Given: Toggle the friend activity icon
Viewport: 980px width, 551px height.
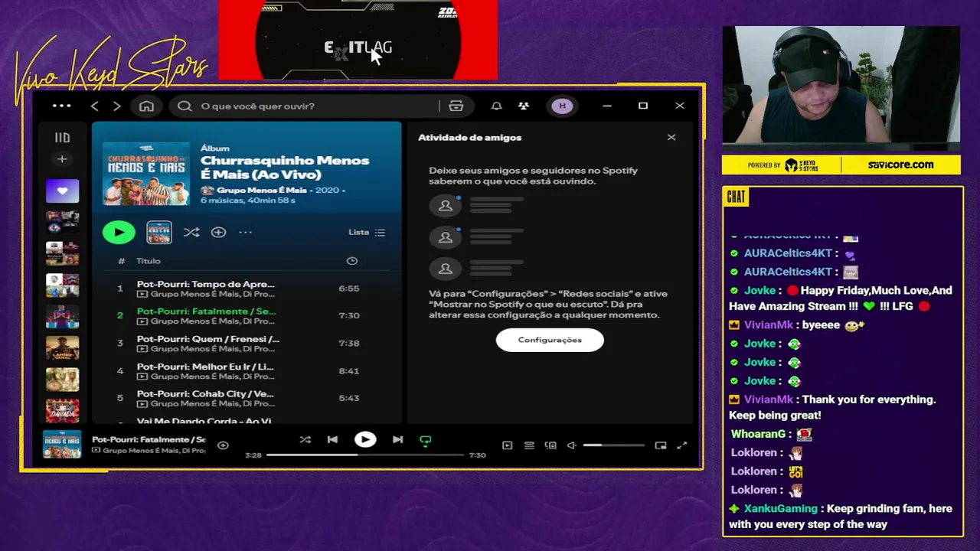Looking at the screenshot, I should point(524,106).
